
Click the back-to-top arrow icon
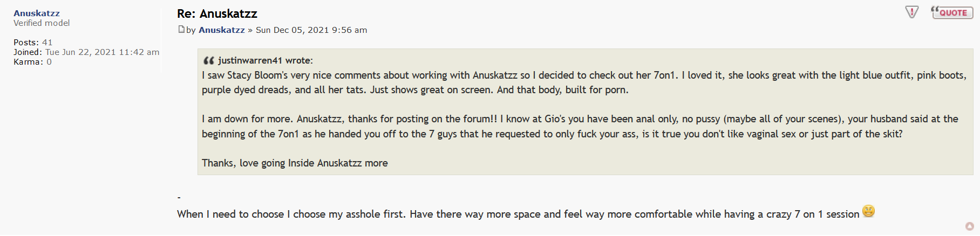(x=969, y=226)
